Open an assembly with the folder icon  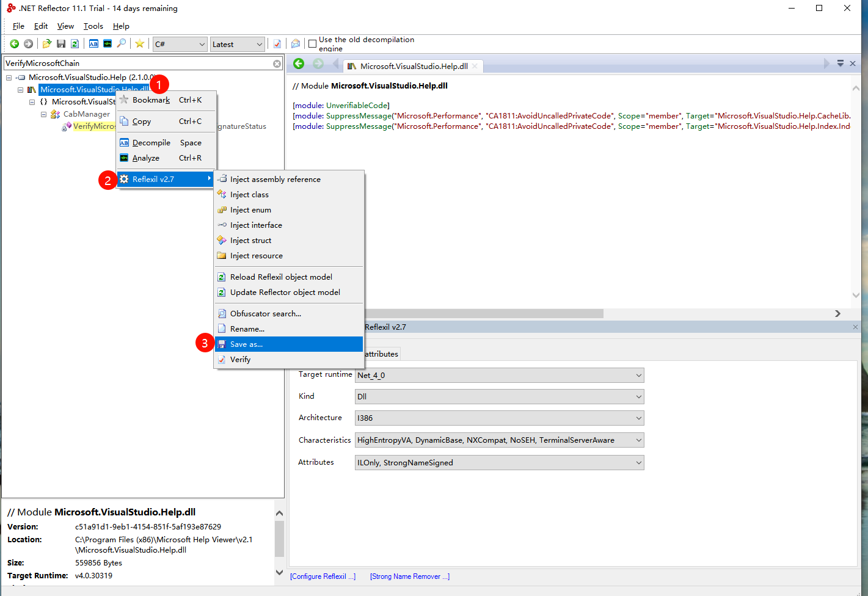46,44
